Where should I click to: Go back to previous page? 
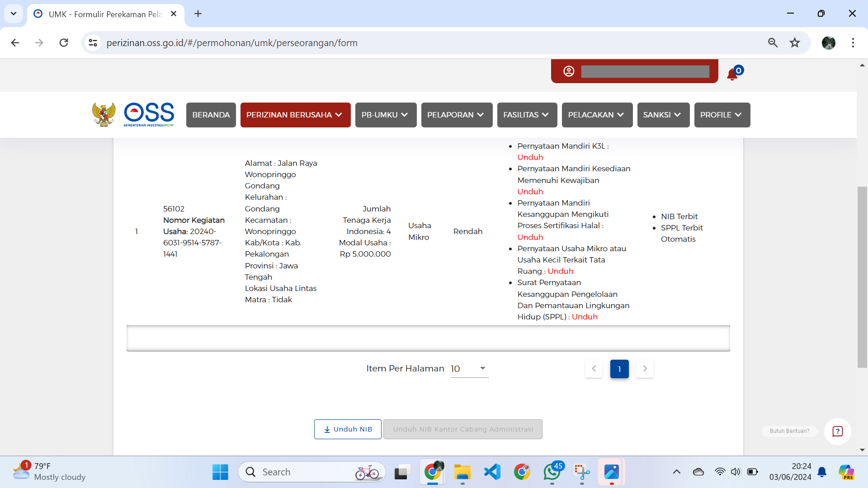(15, 43)
